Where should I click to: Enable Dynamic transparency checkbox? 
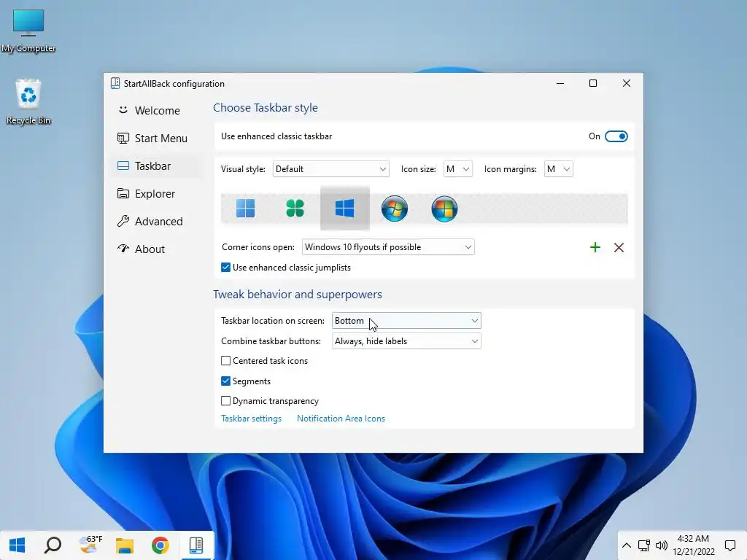point(226,401)
